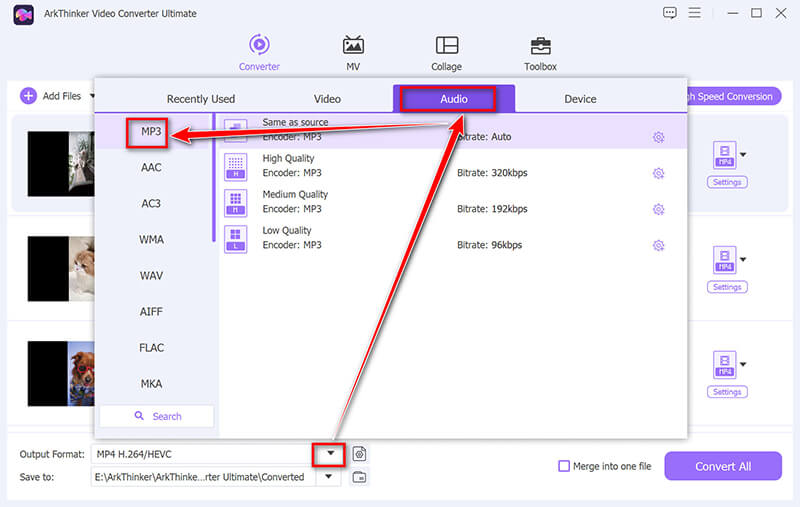Click the High Speed Conversion button
Image resolution: width=800 pixels, height=507 pixels.
(x=734, y=96)
